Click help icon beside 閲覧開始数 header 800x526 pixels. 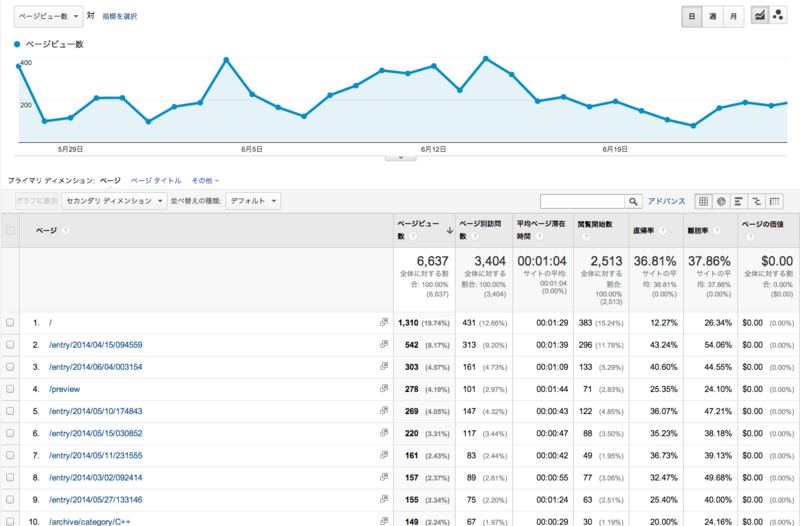coord(586,237)
